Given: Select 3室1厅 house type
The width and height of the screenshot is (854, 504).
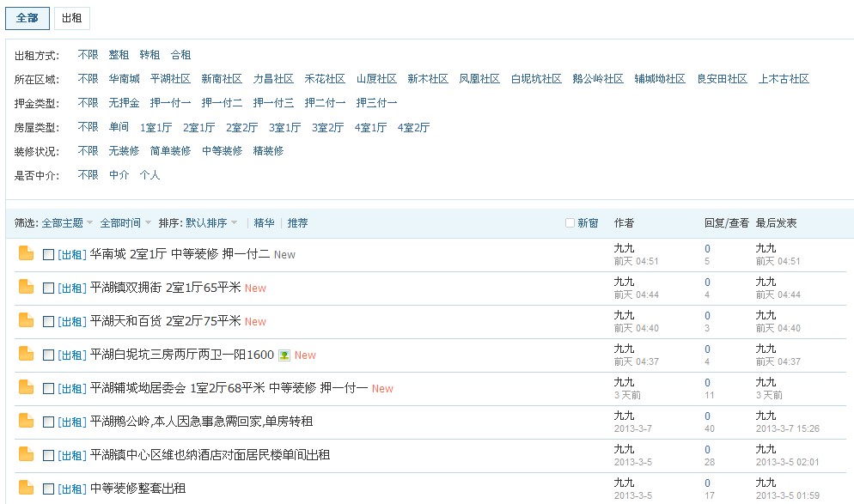Looking at the screenshot, I should [x=285, y=127].
